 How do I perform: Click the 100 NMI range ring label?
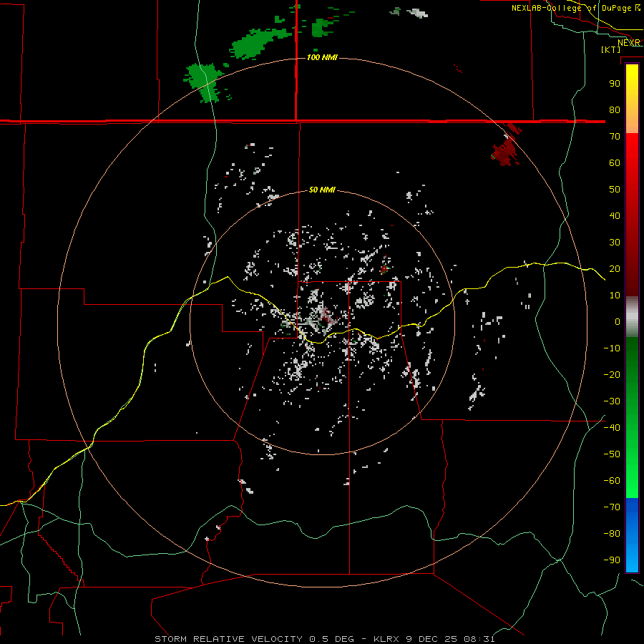[x=322, y=57]
